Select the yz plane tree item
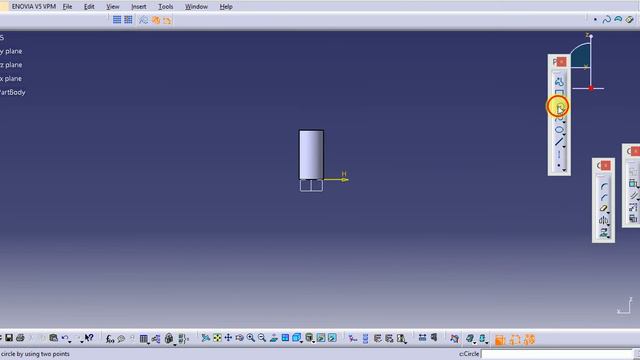The width and height of the screenshot is (640, 360). (x=11, y=64)
